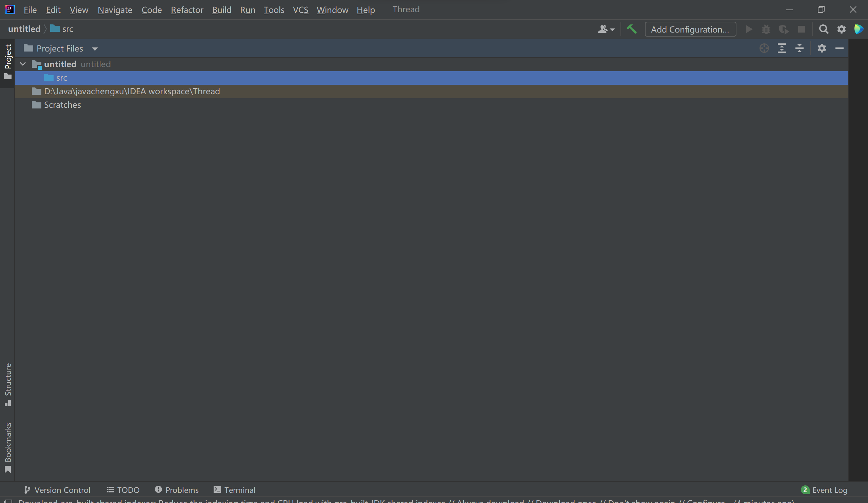Hide the Project tool window
The width and height of the screenshot is (868, 503).
(839, 48)
